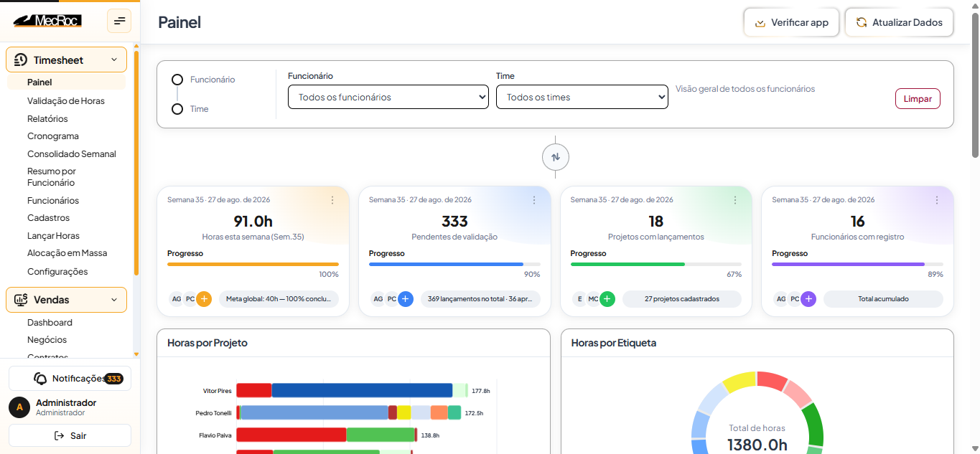Image resolution: width=980 pixels, height=454 pixels.
Task: Open the Cronograma menu item
Action: click(53, 136)
